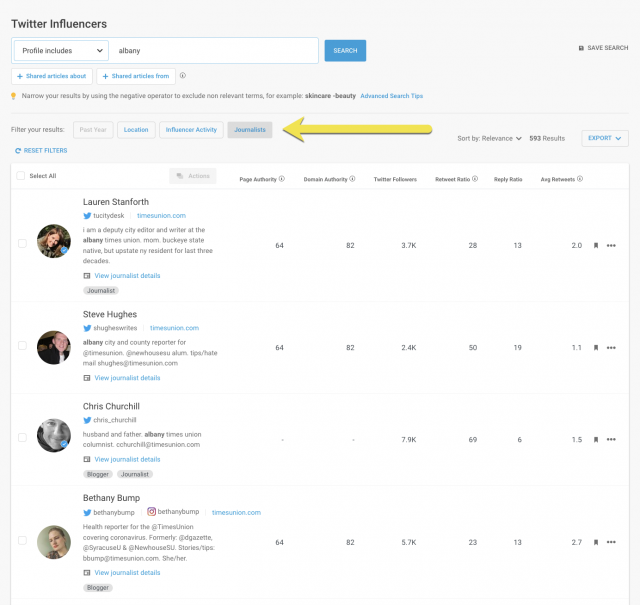This screenshot has height=605, width=640.
Task: Click Chris Churchill profile photo
Action: point(54,435)
